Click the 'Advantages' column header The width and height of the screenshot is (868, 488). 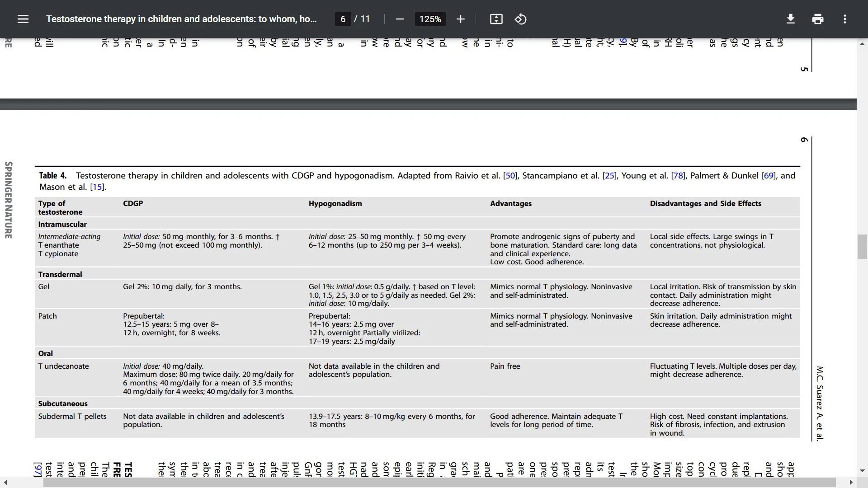[x=511, y=204]
